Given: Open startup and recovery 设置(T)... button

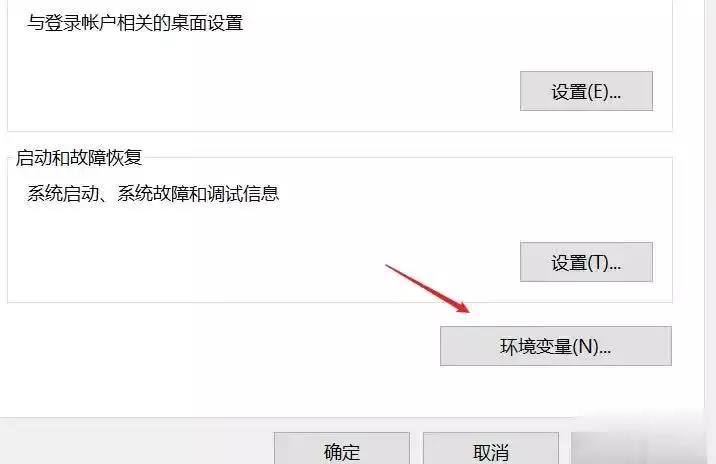Looking at the screenshot, I should click(586, 262).
